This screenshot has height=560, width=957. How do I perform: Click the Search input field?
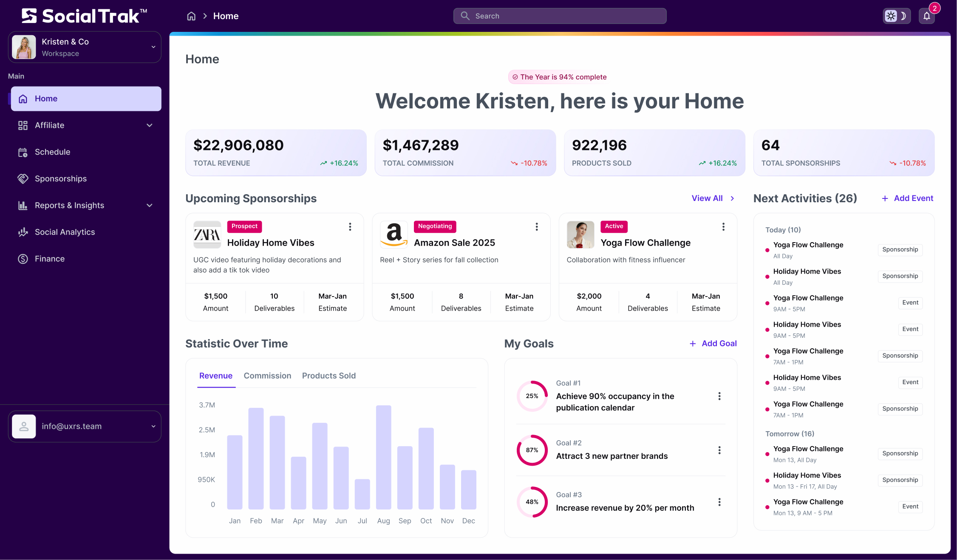[560, 16]
